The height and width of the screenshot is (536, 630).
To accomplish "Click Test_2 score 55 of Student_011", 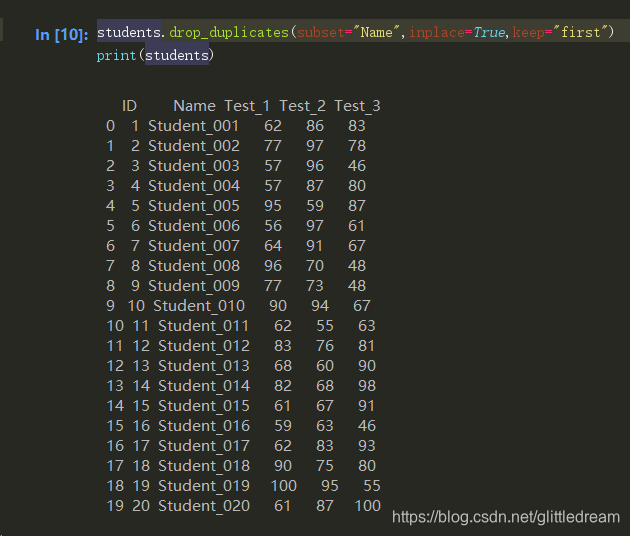I will pos(325,326).
